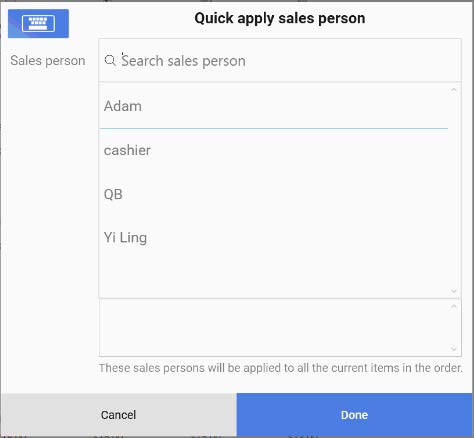Click the Sales person field label
Viewport: 474px width, 438px height.
click(48, 61)
